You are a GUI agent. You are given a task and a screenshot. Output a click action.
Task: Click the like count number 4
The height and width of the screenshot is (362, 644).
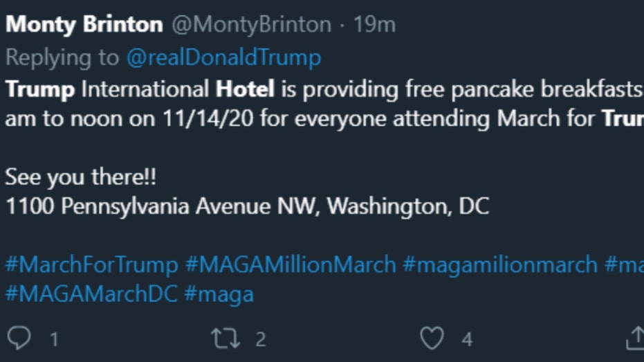pyautogui.click(x=467, y=339)
